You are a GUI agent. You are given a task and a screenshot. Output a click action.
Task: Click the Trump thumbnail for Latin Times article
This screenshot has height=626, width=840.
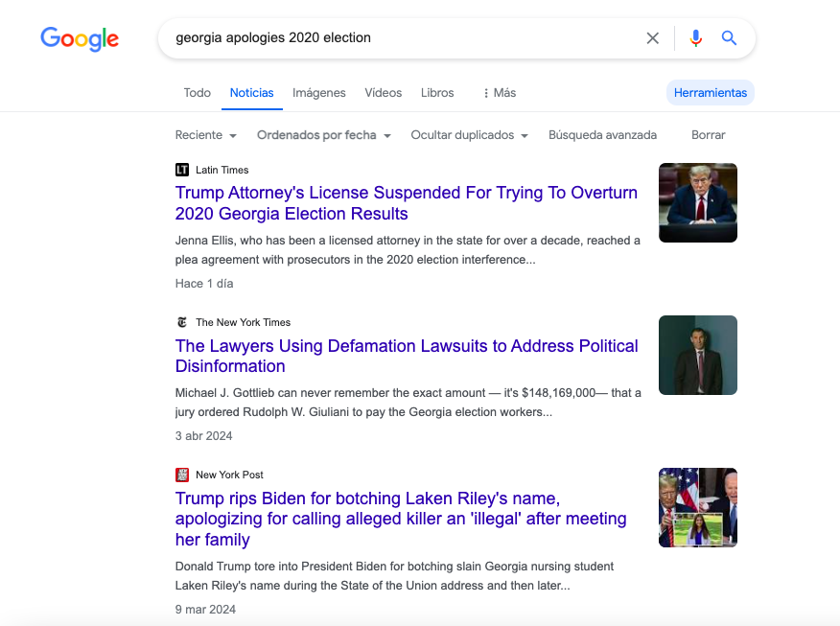tap(697, 203)
